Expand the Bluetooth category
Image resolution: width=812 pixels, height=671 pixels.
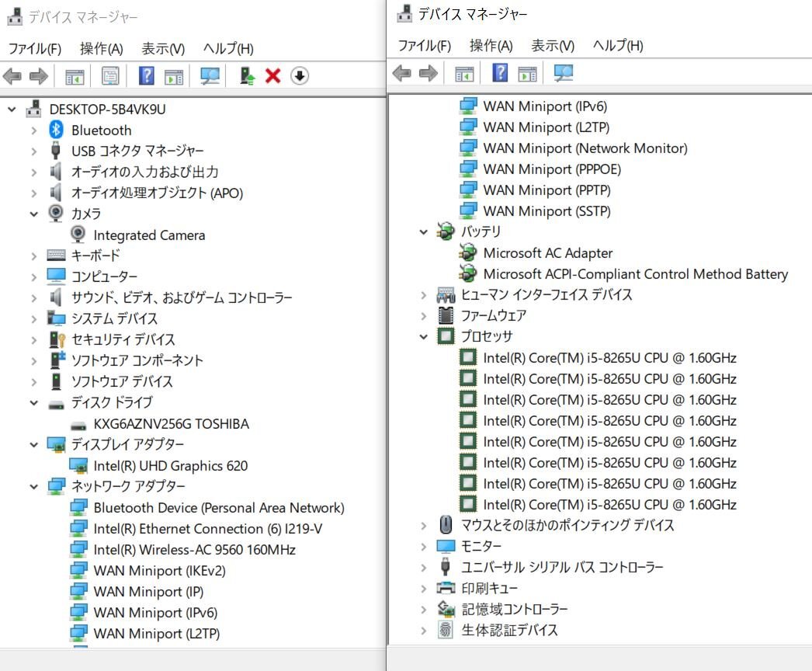click(34, 130)
